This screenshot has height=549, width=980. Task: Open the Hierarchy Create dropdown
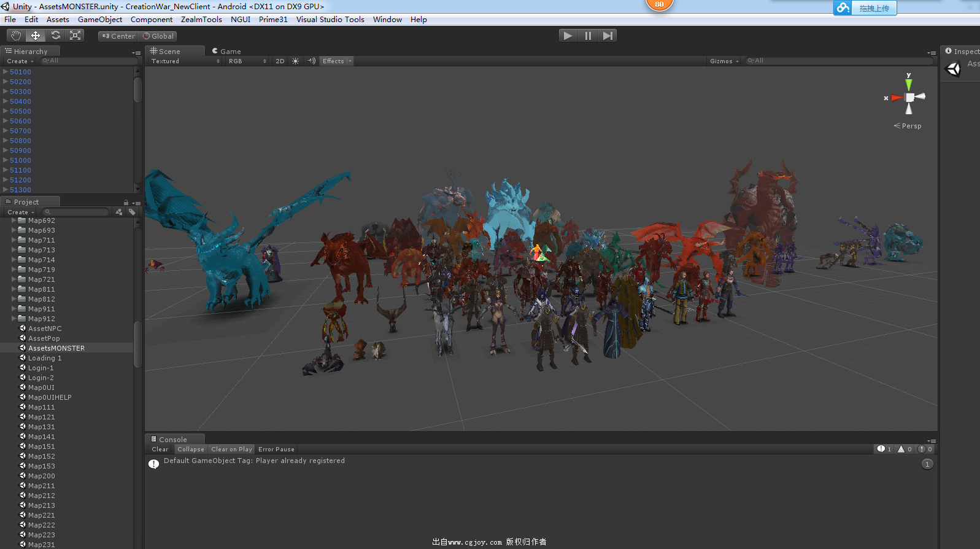pos(20,61)
